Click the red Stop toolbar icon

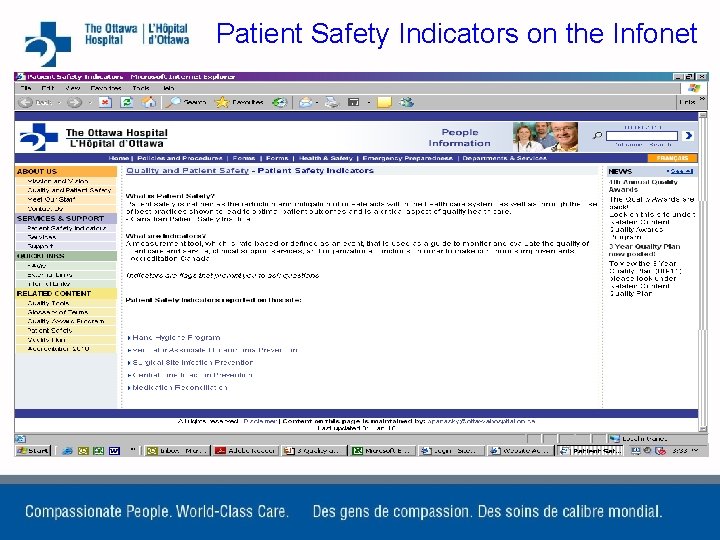pos(106,102)
